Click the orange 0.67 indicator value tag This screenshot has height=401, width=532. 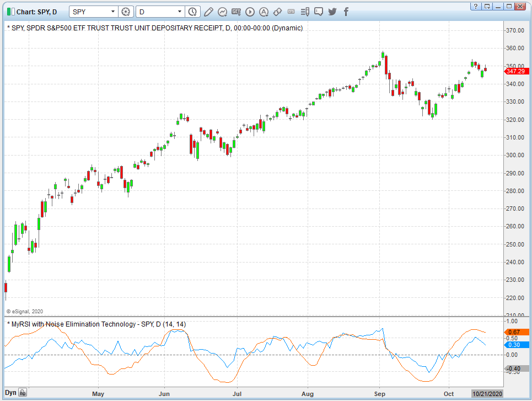point(517,332)
